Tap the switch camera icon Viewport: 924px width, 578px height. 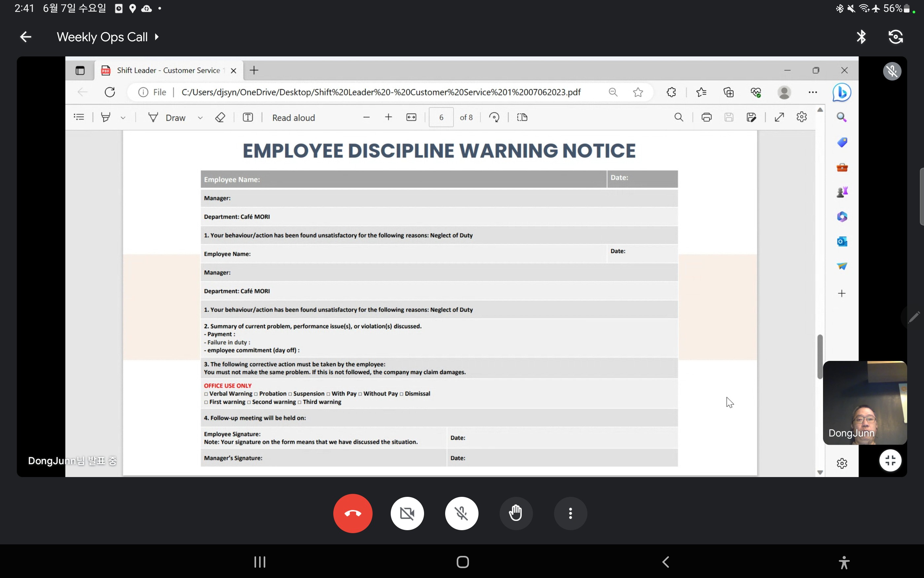895,37
